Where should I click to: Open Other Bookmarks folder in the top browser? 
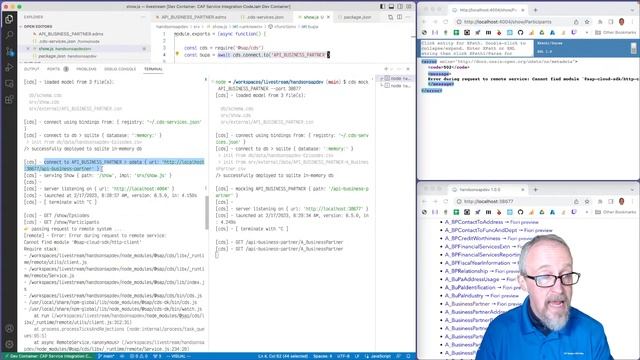click(x=616, y=32)
